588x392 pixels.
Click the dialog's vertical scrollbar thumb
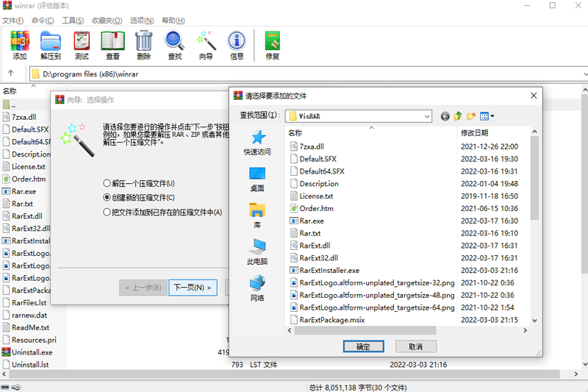(x=535, y=178)
